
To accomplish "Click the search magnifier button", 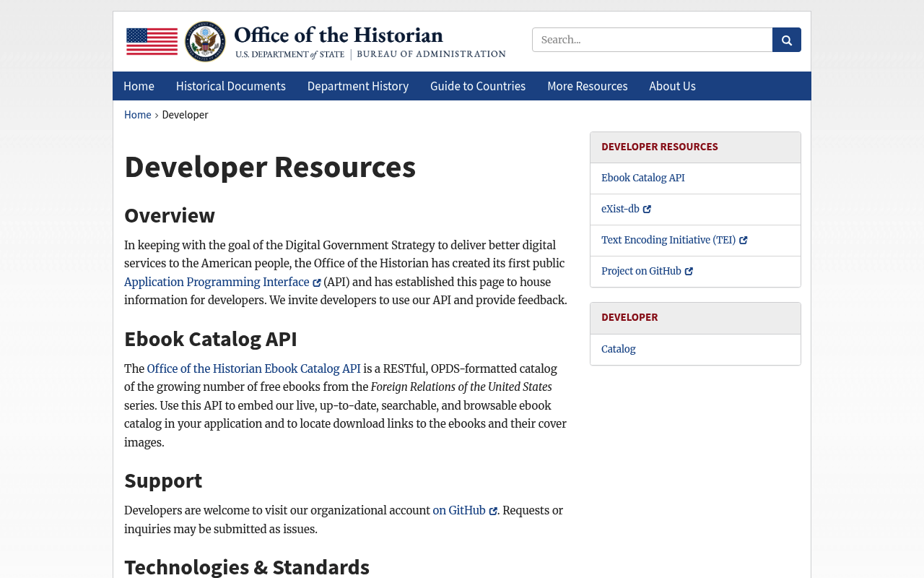I will pyautogui.click(x=786, y=40).
